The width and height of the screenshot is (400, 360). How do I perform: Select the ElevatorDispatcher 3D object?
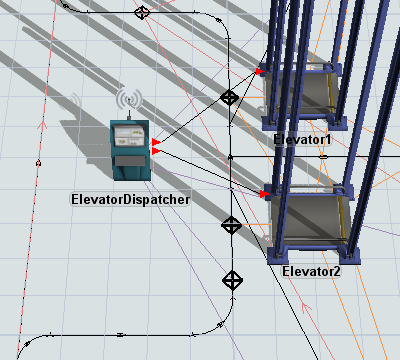tap(130, 150)
